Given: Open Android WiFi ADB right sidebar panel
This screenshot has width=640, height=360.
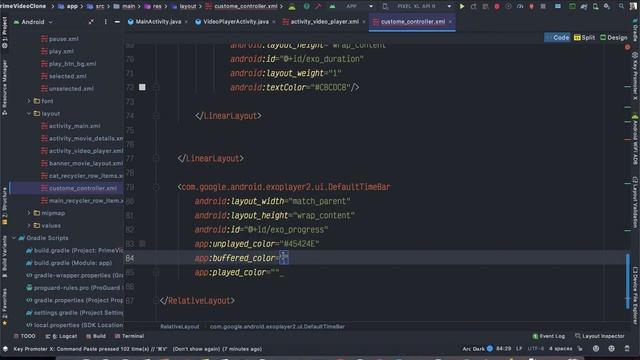Looking at the screenshot, I should [x=635, y=140].
